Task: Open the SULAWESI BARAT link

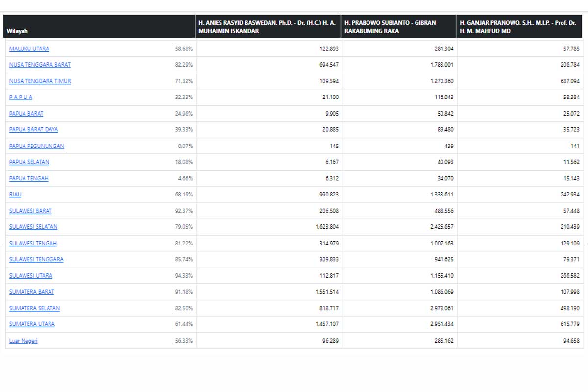Action: (x=30, y=211)
